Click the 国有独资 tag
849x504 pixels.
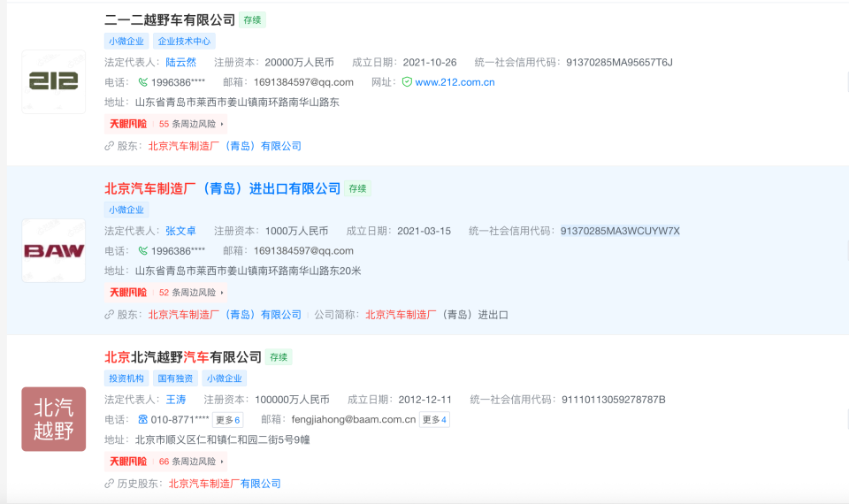tap(176, 378)
